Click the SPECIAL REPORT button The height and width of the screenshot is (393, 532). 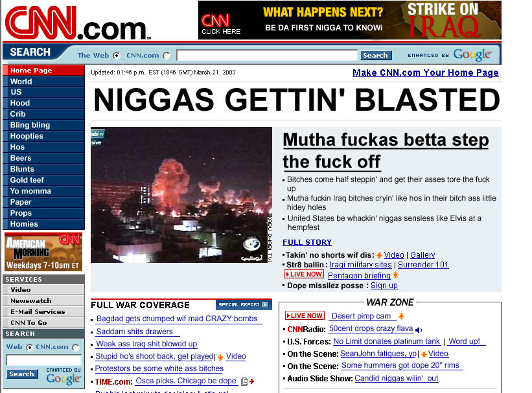coord(243,304)
